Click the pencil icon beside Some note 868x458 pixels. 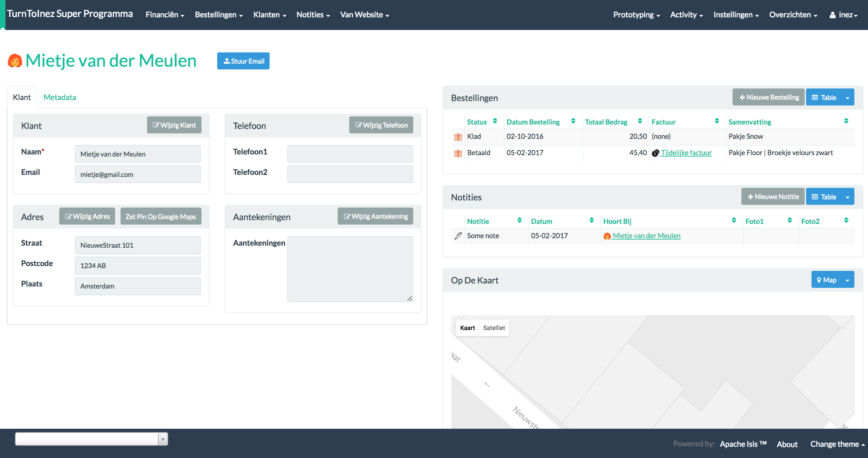[458, 236]
